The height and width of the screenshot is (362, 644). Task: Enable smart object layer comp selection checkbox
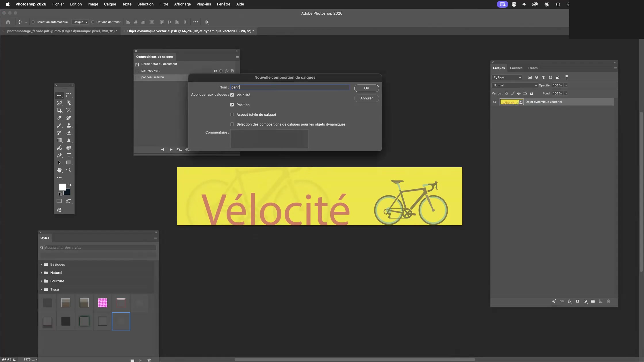click(232, 124)
